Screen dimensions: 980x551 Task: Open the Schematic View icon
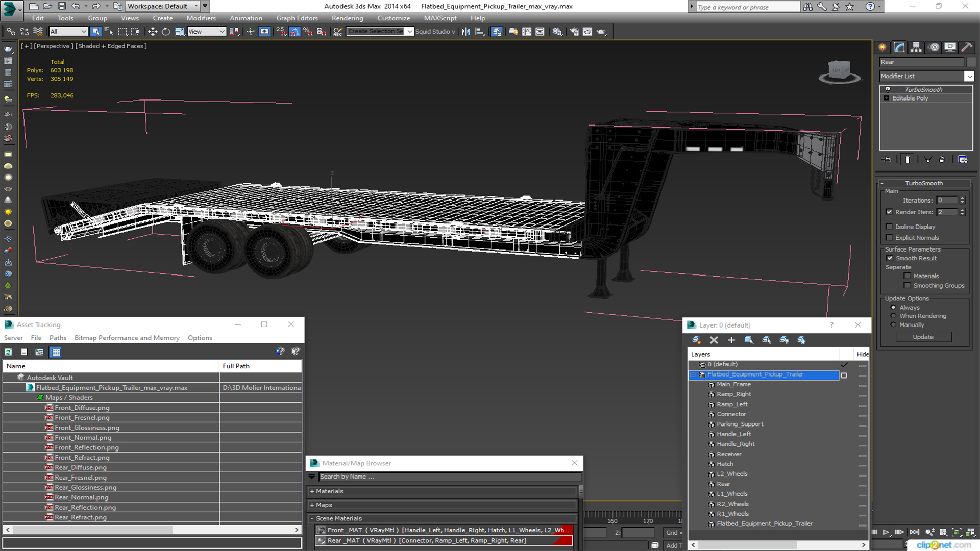[540, 32]
